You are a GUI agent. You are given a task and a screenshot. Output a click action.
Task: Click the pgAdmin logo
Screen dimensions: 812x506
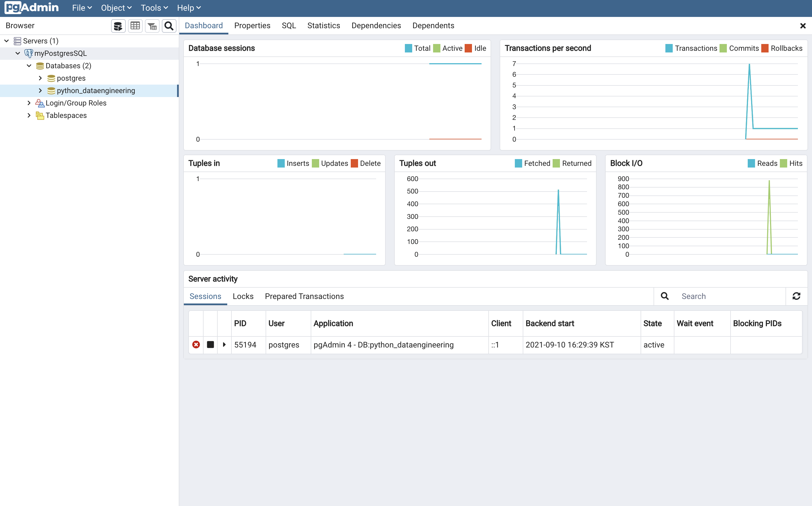(32, 8)
